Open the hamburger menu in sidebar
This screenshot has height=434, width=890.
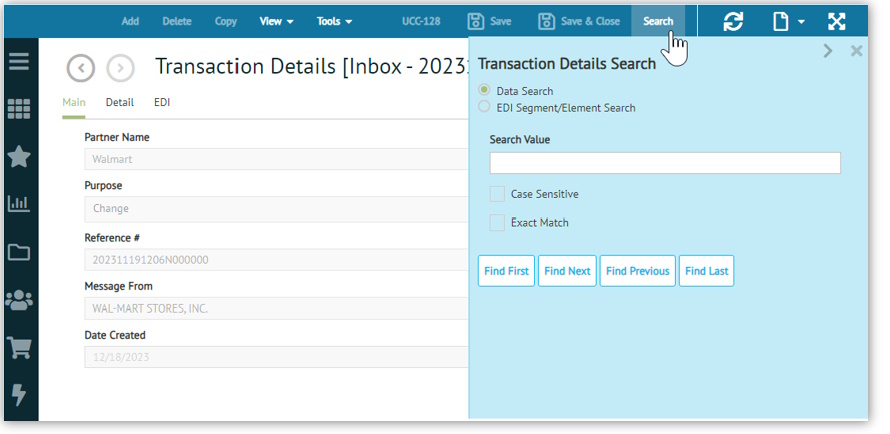[18, 62]
